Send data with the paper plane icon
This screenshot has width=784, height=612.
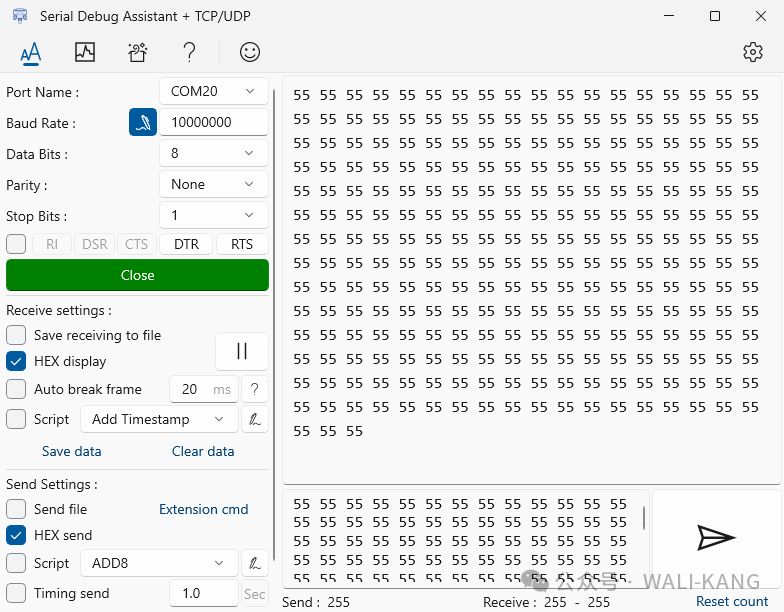pos(716,538)
